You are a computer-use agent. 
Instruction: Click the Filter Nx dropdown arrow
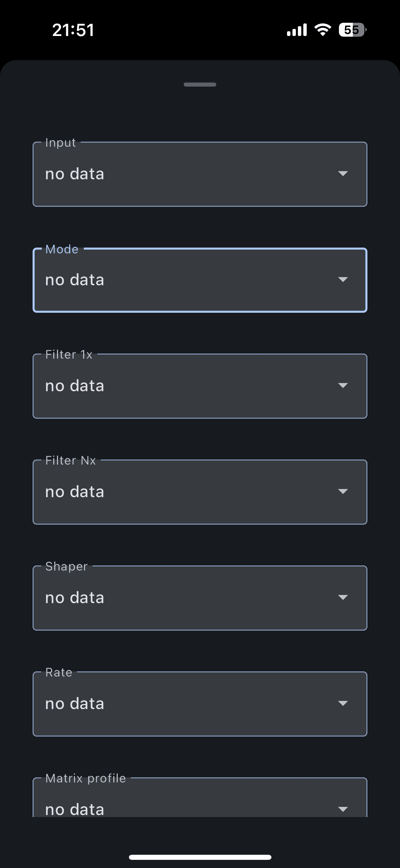click(x=343, y=491)
